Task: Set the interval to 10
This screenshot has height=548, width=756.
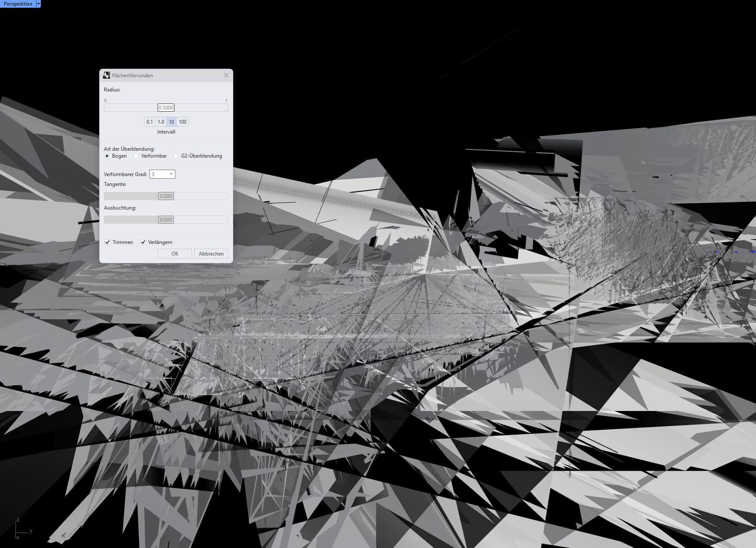Action: point(171,122)
